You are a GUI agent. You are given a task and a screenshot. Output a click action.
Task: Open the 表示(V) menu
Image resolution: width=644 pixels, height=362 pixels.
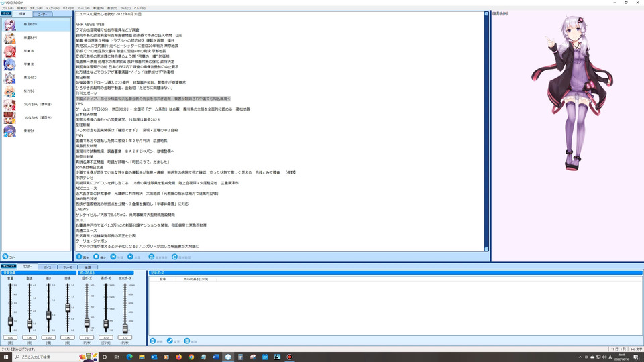pos(112,8)
